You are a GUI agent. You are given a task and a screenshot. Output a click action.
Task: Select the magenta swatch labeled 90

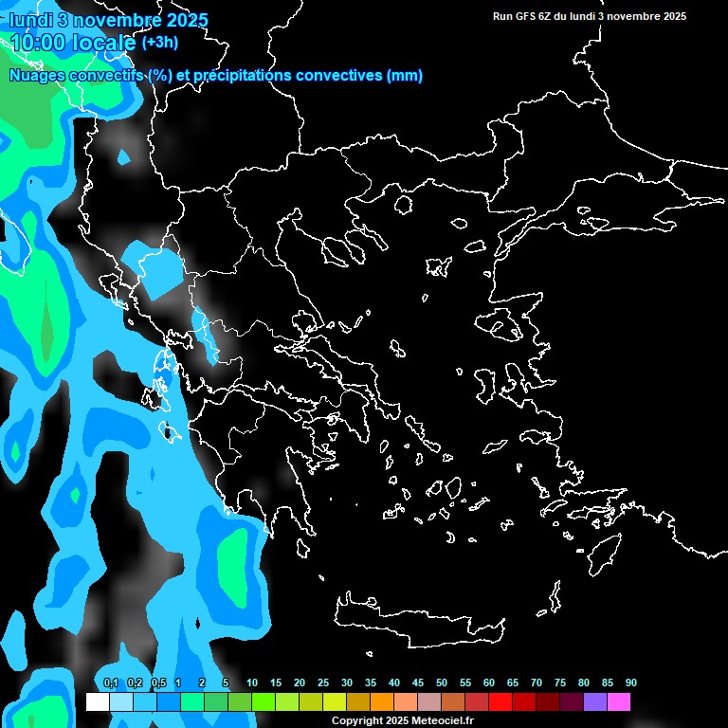[x=619, y=701]
